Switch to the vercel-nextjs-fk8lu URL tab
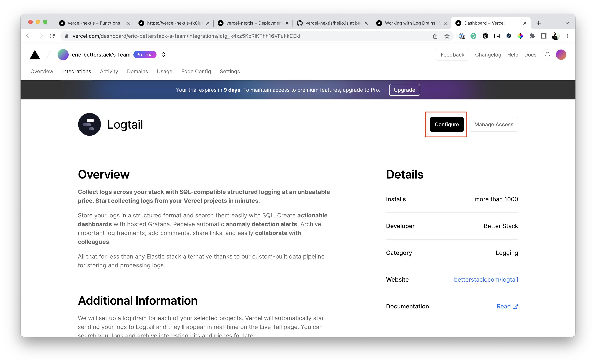 click(x=174, y=23)
